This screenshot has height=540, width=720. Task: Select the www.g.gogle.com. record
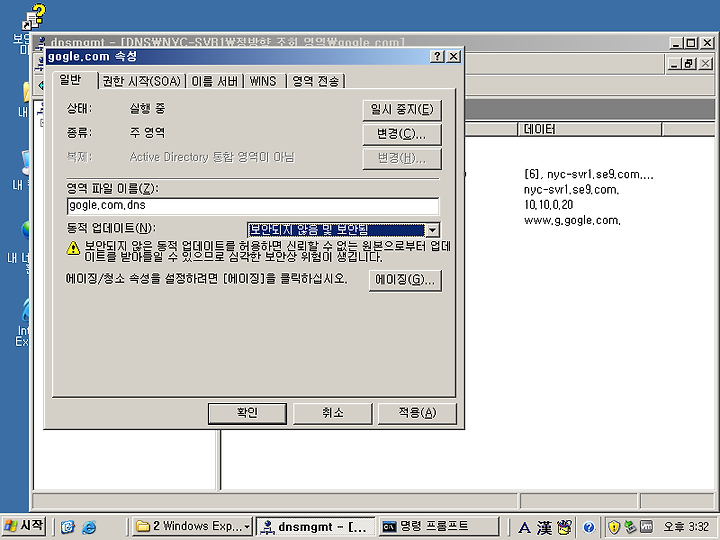[572, 220]
